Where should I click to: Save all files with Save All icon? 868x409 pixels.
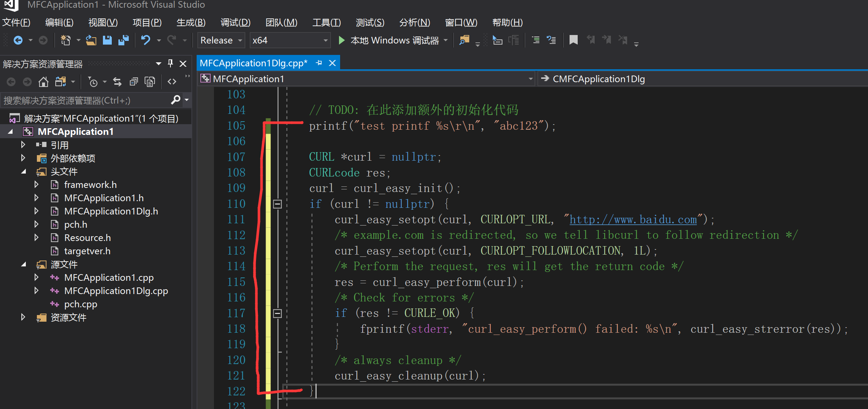click(x=124, y=40)
